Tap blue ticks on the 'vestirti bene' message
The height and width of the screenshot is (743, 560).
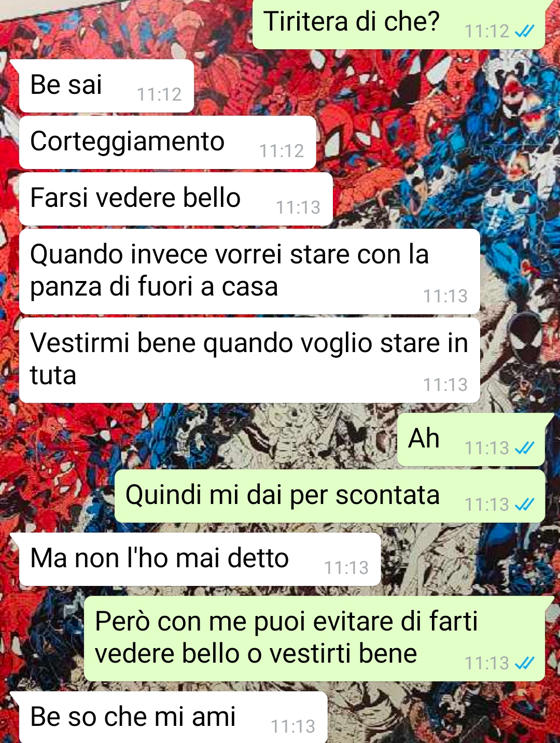(x=524, y=663)
